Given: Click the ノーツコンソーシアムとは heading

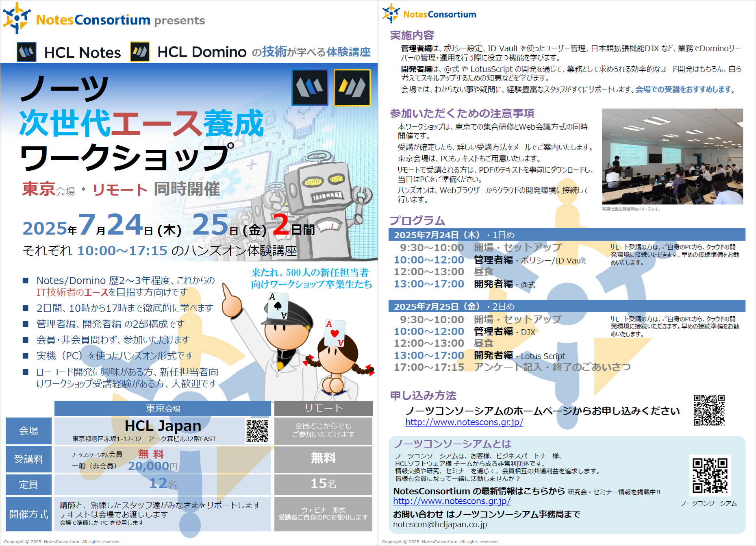Looking at the screenshot, I should click(453, 444).
